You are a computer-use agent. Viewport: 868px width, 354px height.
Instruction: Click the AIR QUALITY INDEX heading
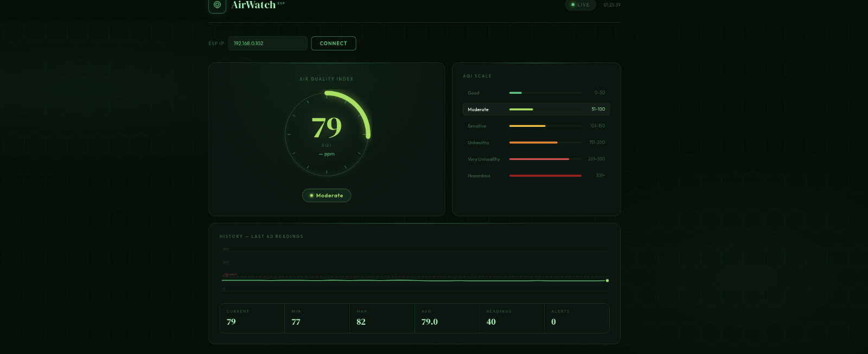tap(327, 79)
